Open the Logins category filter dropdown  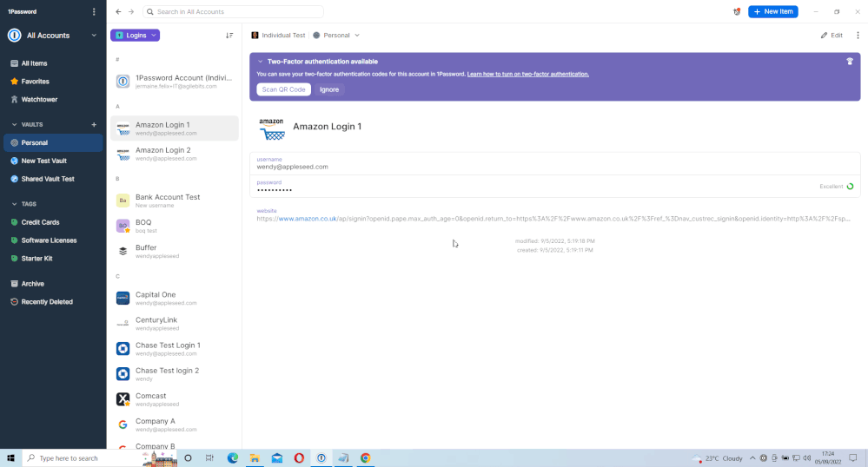coord(135,36)
